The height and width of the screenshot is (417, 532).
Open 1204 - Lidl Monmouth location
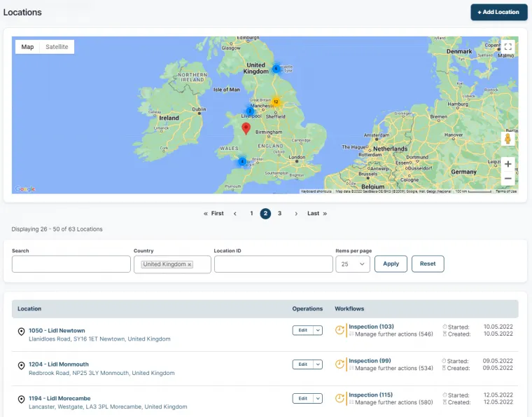coord(59,364)
